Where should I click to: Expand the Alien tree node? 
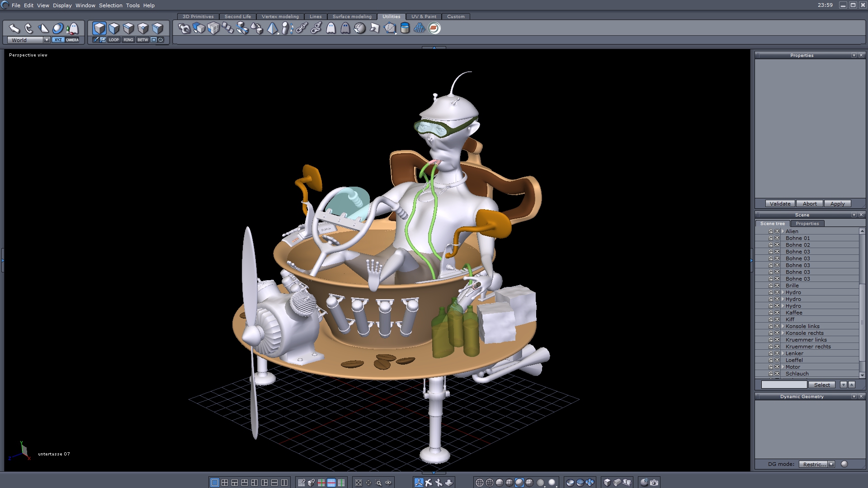(783, 231)
